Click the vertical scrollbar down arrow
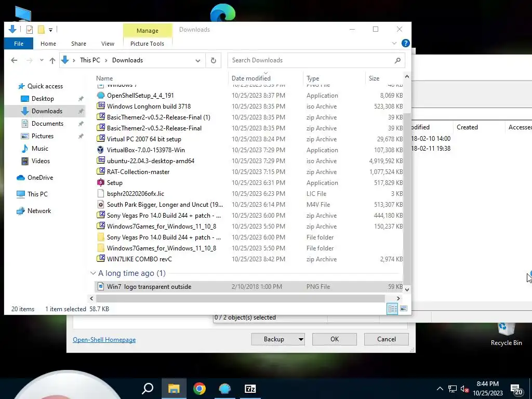532x399 pixels. [x=407, y=289]
